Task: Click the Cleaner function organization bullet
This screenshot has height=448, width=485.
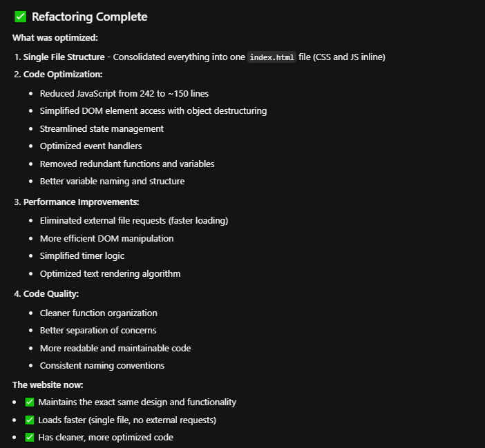Action: pos(98,313)
